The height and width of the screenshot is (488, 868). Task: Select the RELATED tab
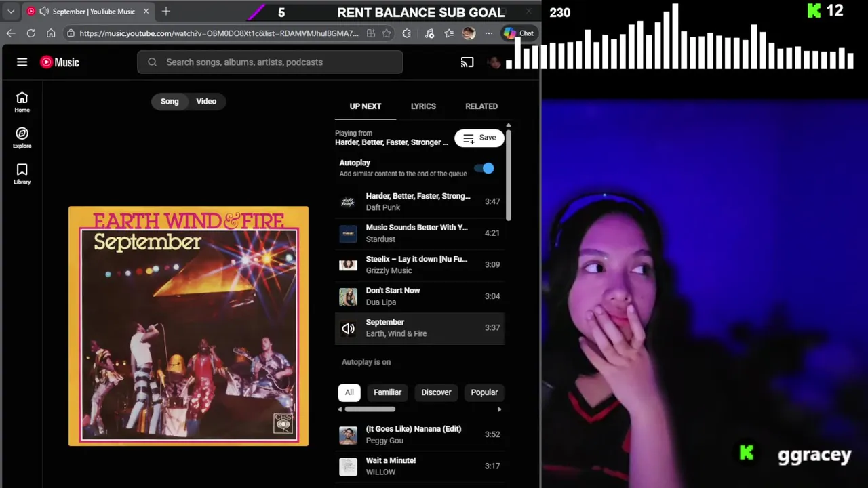tap(481, 106)
